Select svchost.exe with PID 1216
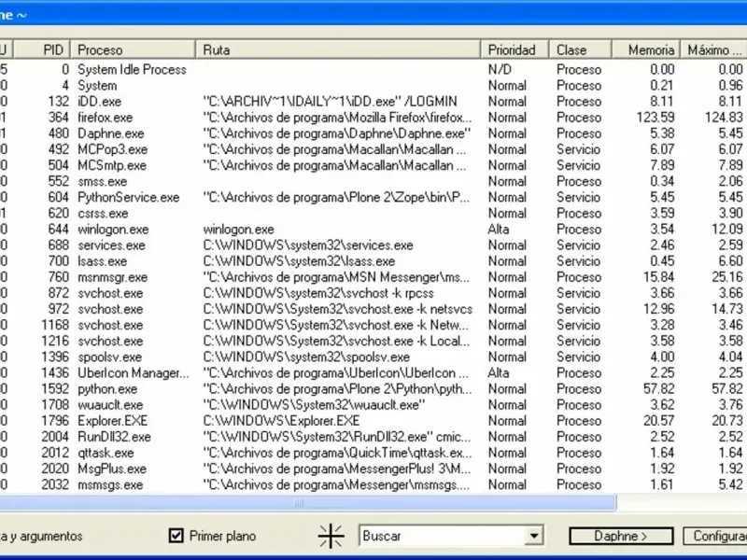747x560 pixels. 110,341
